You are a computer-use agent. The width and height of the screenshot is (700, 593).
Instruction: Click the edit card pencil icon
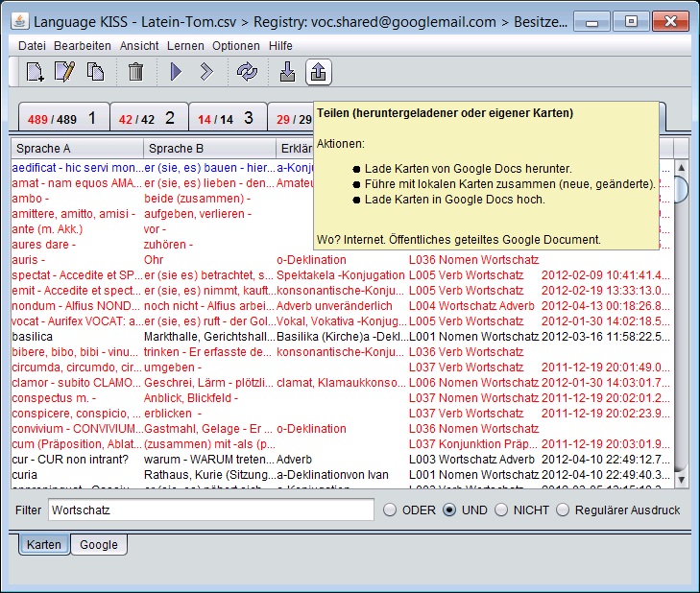point(64,72)
